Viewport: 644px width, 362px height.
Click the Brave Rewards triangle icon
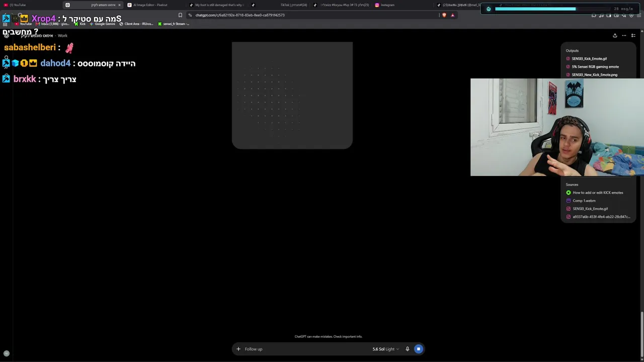452,15
